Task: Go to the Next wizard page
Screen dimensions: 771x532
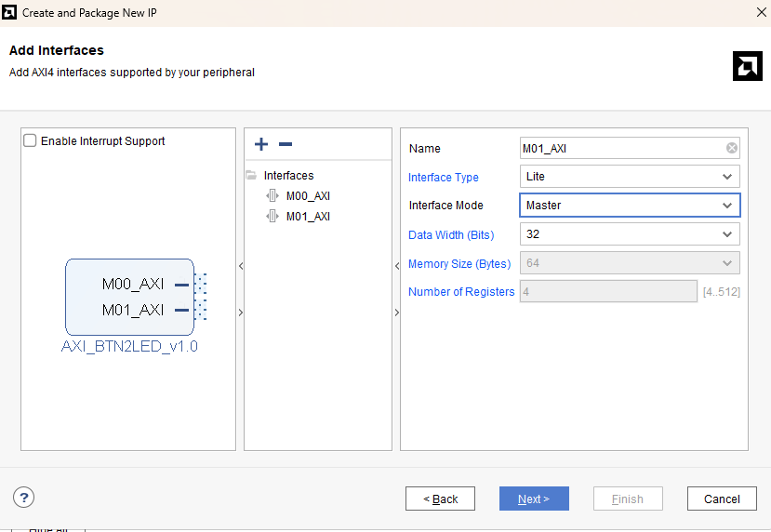Action: tap(534, 499)
